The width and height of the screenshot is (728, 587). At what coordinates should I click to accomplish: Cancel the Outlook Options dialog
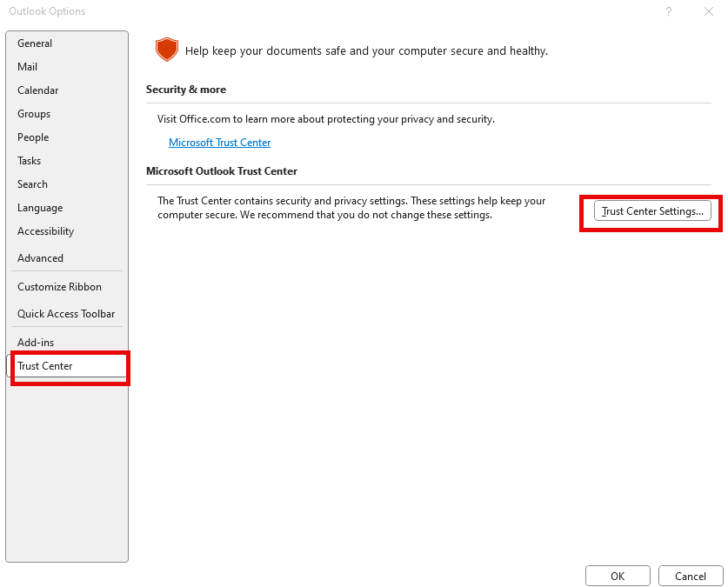691,576
